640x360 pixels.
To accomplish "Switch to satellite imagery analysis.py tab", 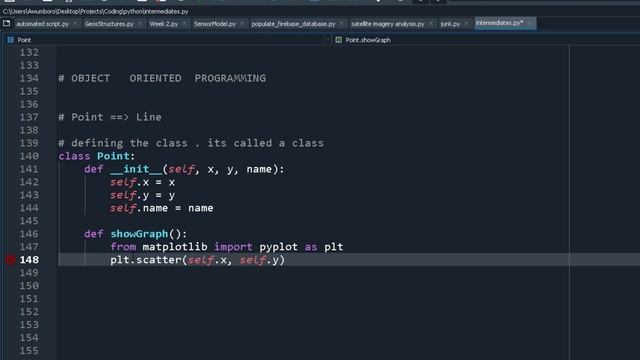I will (x=387, y=24).
